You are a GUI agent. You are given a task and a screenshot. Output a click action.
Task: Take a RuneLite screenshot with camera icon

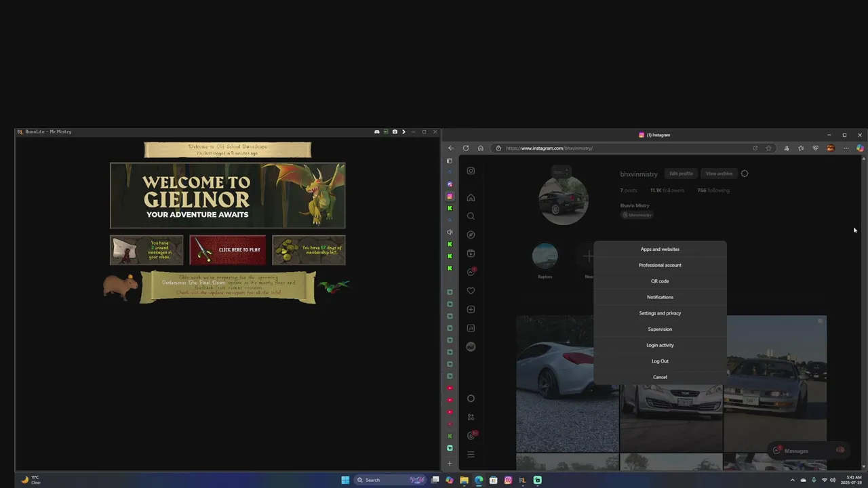click(395, 131)
